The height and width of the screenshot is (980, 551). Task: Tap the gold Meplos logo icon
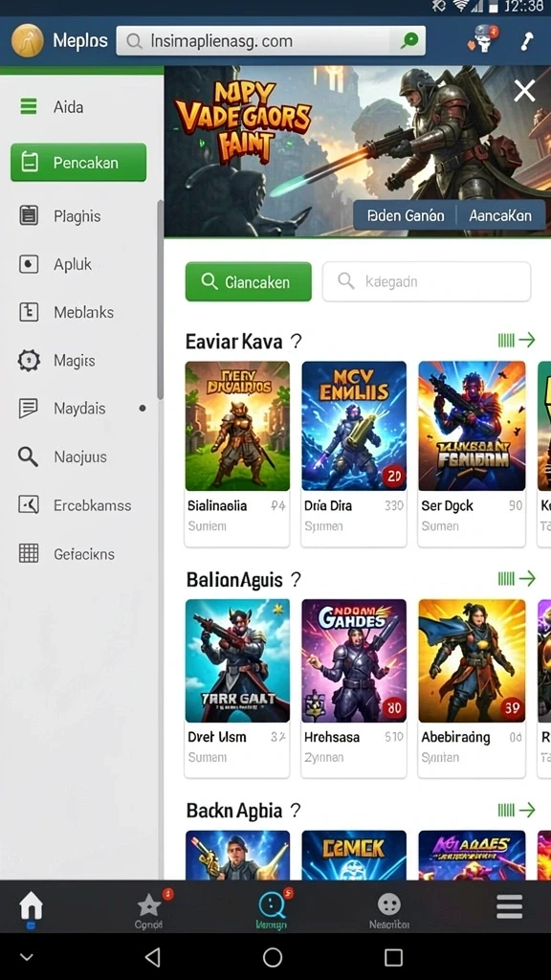point(28,40)
